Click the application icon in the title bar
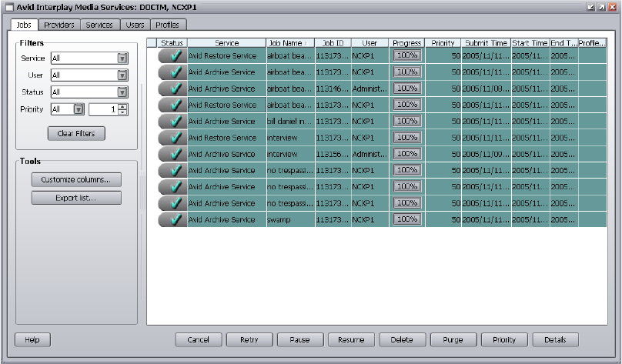 9,7
